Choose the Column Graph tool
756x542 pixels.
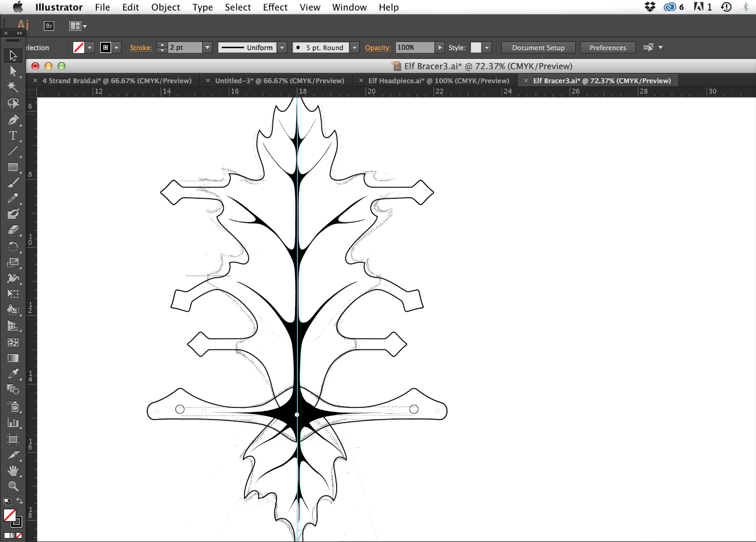(13, 423)
